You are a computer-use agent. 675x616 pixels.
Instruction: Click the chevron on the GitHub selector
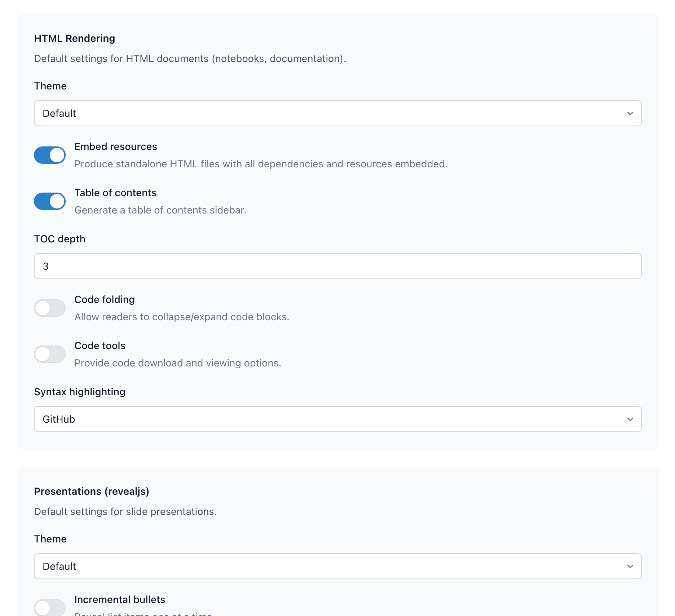(630, 419)
